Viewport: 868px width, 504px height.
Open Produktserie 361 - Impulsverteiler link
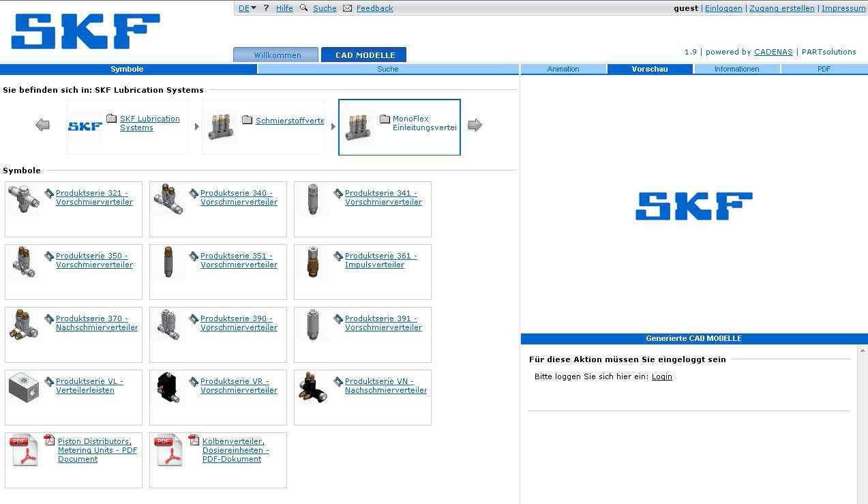click(380, 261)
